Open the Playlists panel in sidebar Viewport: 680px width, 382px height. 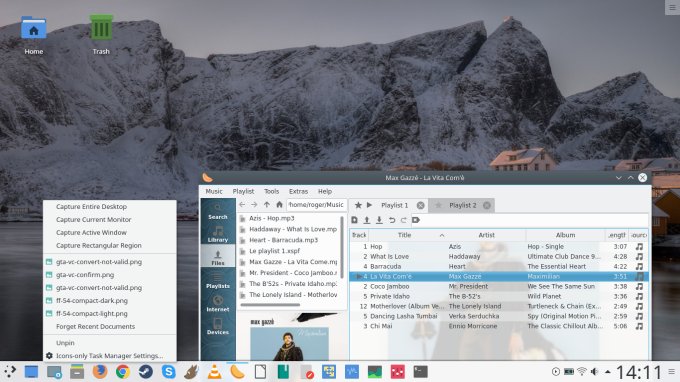point(218,281)
